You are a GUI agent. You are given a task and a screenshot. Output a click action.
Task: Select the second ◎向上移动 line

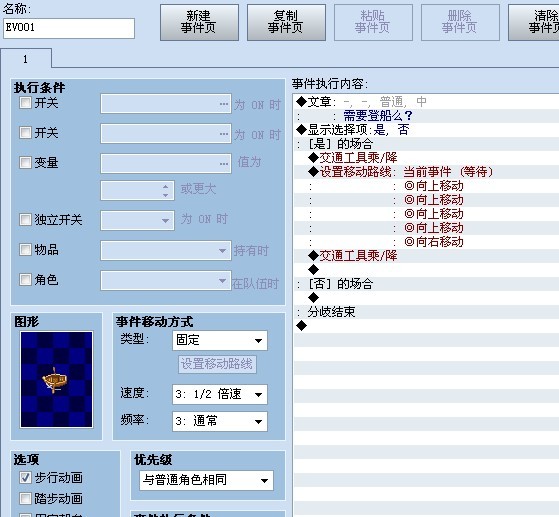click(427, 200)
